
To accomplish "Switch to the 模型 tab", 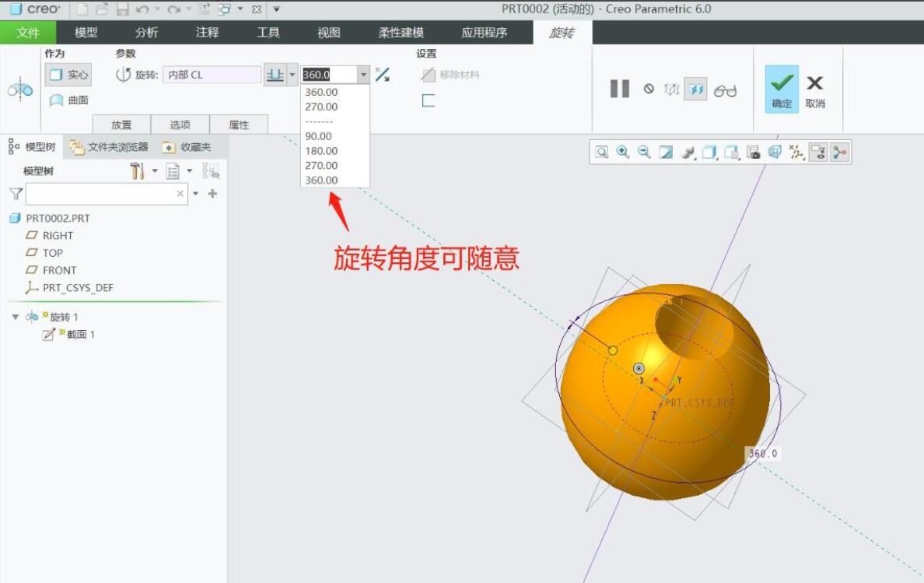I will click(x=86, y=33).
